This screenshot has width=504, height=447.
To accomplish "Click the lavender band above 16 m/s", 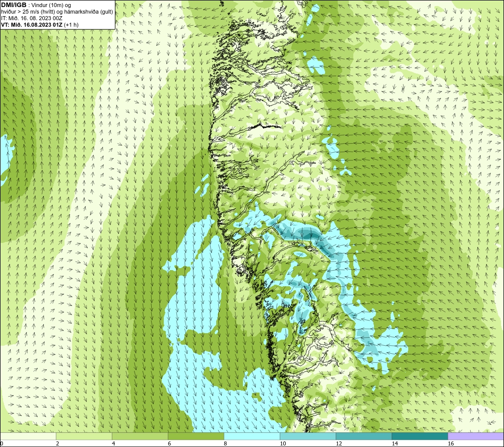I will coord(476,436).
